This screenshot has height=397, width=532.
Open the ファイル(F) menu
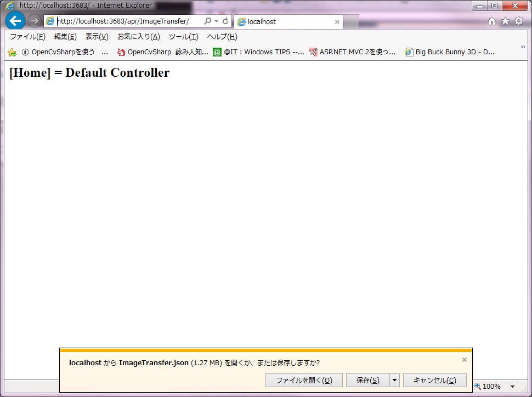click(x=27, y=37)
